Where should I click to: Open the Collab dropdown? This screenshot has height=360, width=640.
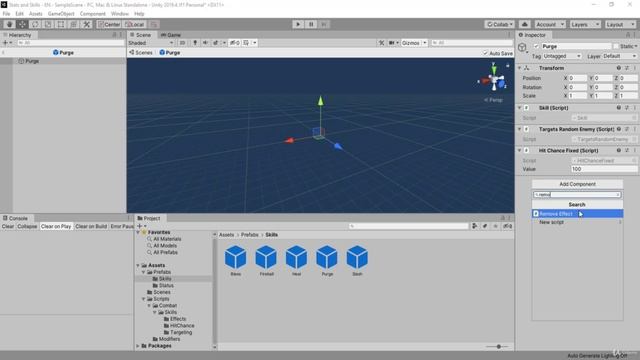tap(500, 24)
